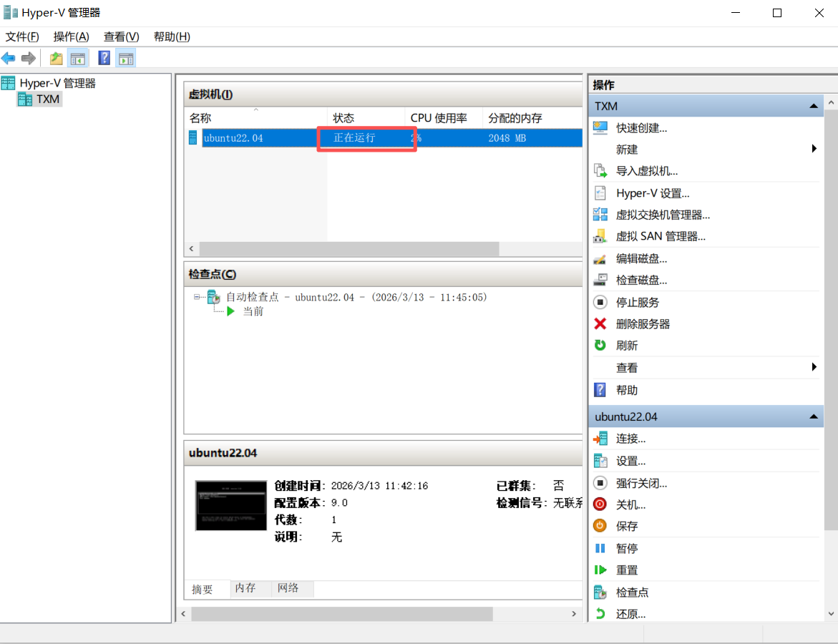Screen dimensions: 838x644
Task: Sort by the CPU 使用率 column header
Action: click(444, 118)
